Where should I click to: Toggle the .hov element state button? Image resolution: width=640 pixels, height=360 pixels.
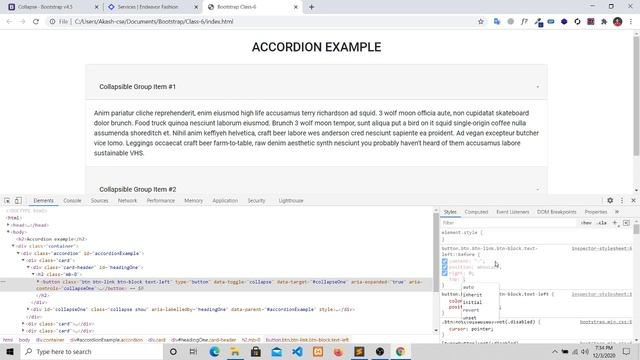[x=586, y=223]
